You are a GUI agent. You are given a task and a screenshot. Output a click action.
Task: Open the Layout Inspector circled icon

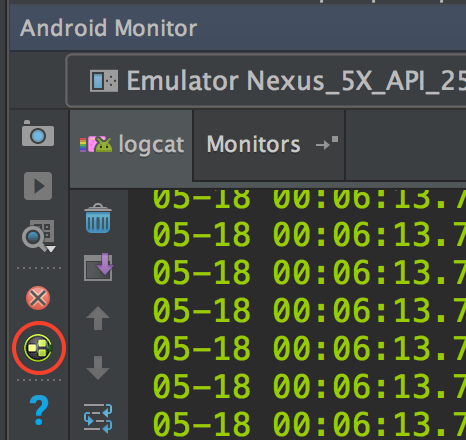[x=38, y=348]
